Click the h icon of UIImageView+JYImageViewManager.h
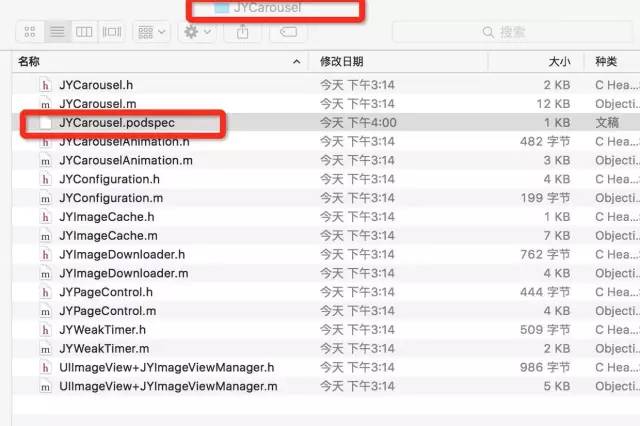This screenshot has width=640, height=426. pos(45,367)
